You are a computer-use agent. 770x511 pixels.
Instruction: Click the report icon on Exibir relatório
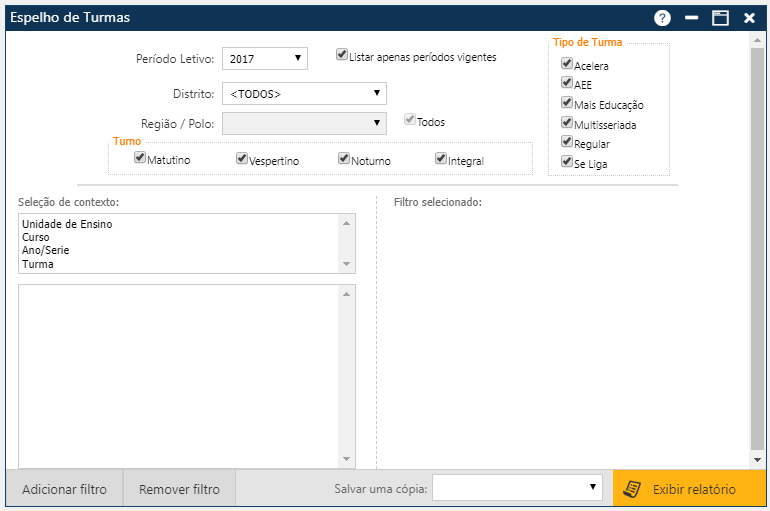point(631,489)
